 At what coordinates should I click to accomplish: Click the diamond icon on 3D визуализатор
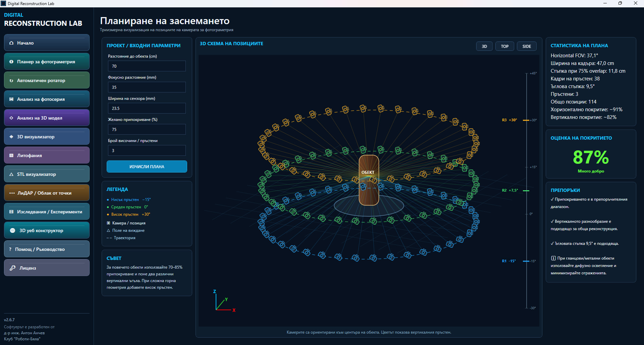[x=11, y=137]
